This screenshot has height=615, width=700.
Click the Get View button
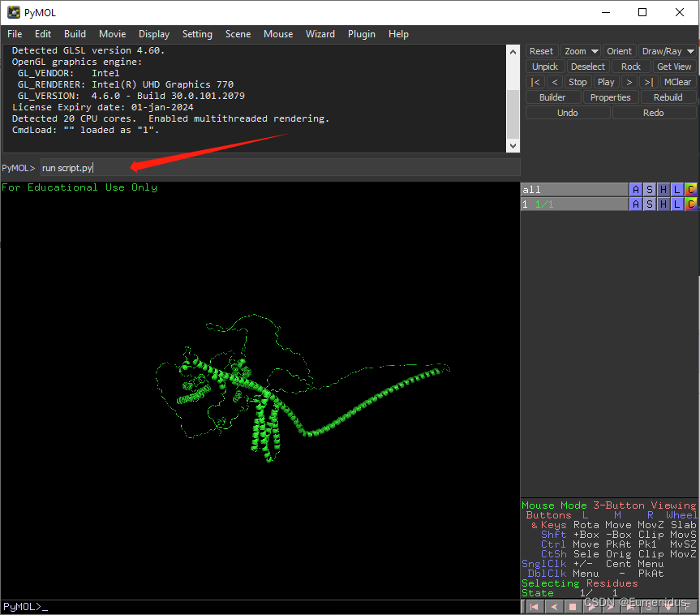tap(674, 67)
